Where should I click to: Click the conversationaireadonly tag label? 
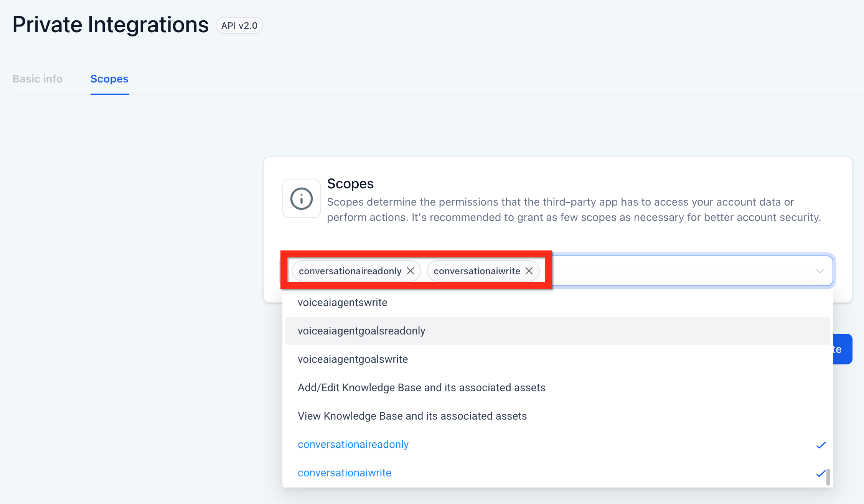coord(350,271)
